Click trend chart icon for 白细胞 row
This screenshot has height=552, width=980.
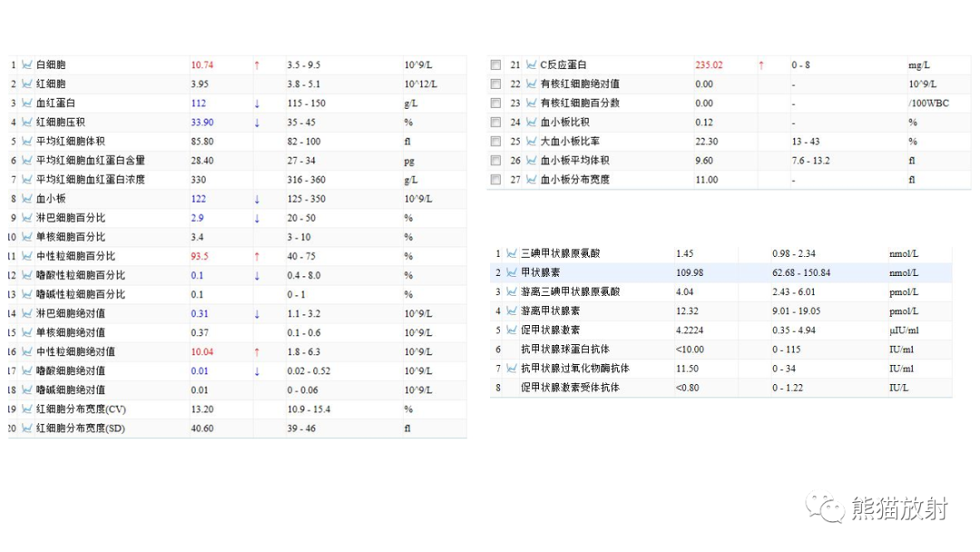27,64
